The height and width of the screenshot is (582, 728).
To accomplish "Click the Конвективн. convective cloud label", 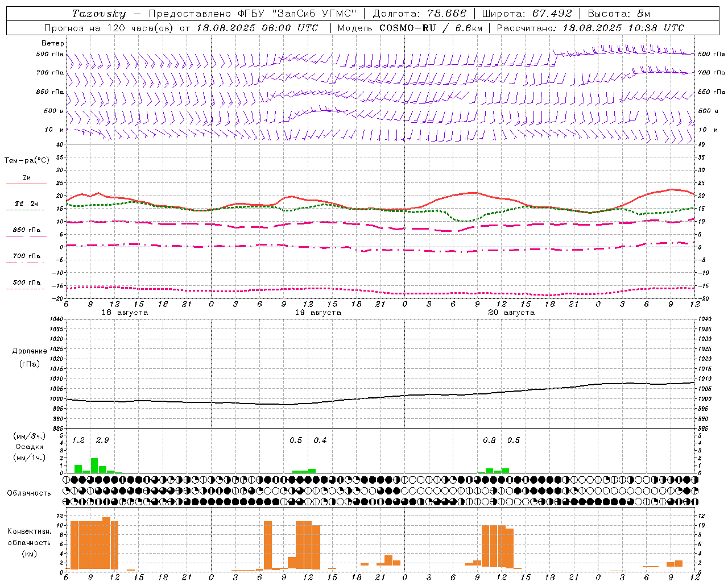I will pyautogui.click(x=29, y=531).
